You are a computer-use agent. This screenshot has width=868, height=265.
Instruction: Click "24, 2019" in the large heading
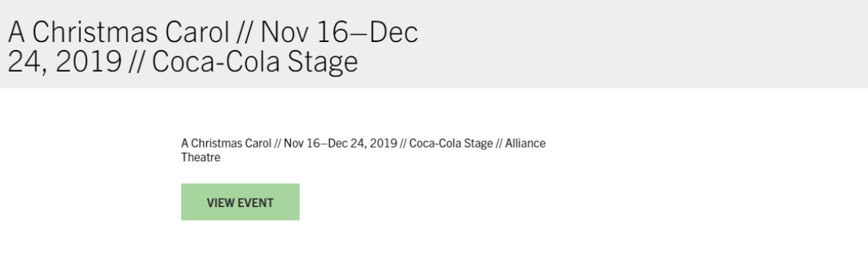click(x=64, y=62)
